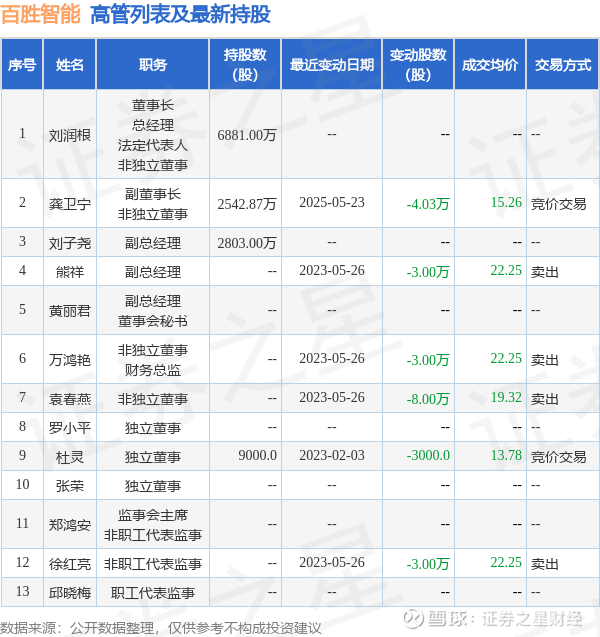Select the name 熊祥

click(x=70, y=271)
